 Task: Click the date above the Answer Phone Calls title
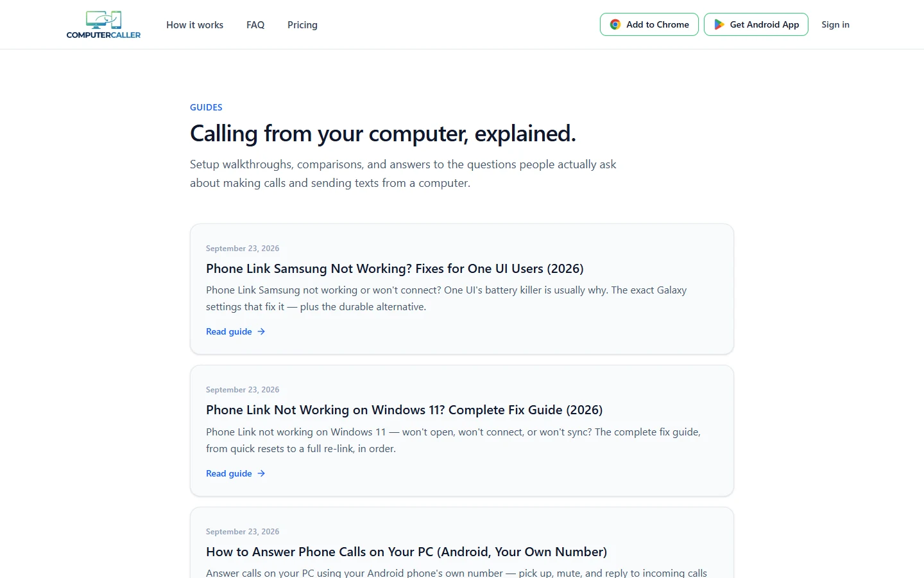(243, 532)
